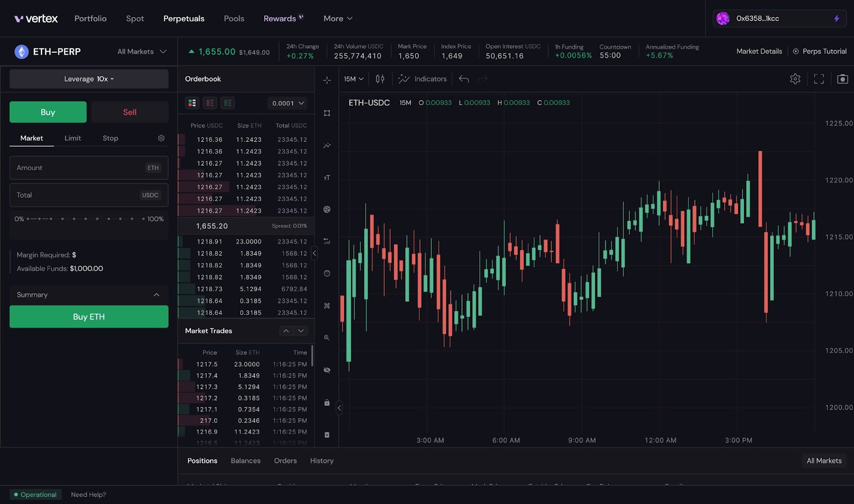Select the Market order tab
The image size is (854, 504).
(x=31, y=138)
